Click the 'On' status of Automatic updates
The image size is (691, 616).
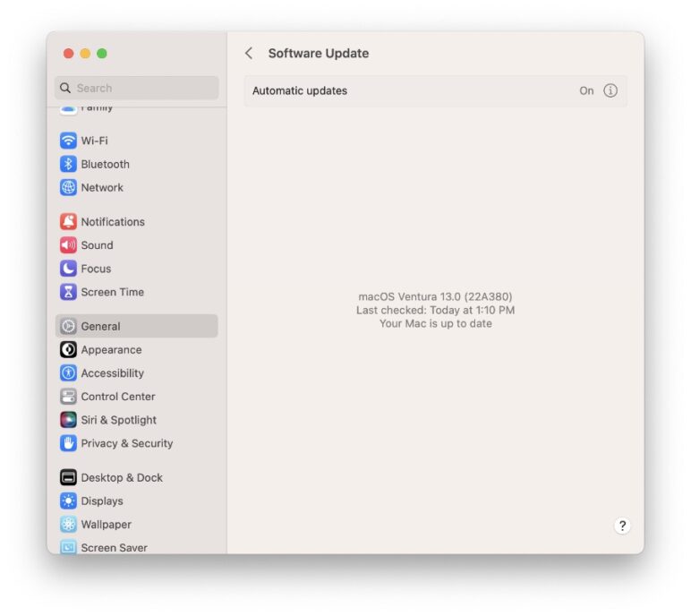586,90
